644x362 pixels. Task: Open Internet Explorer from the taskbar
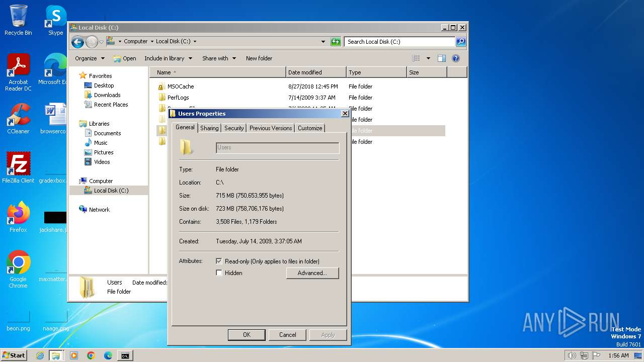pos(40,355)
